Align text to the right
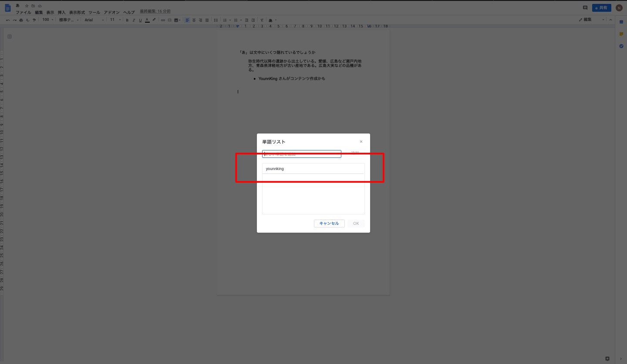The width and height of the screenshot is (627, 364). click(x=200, y=20)
